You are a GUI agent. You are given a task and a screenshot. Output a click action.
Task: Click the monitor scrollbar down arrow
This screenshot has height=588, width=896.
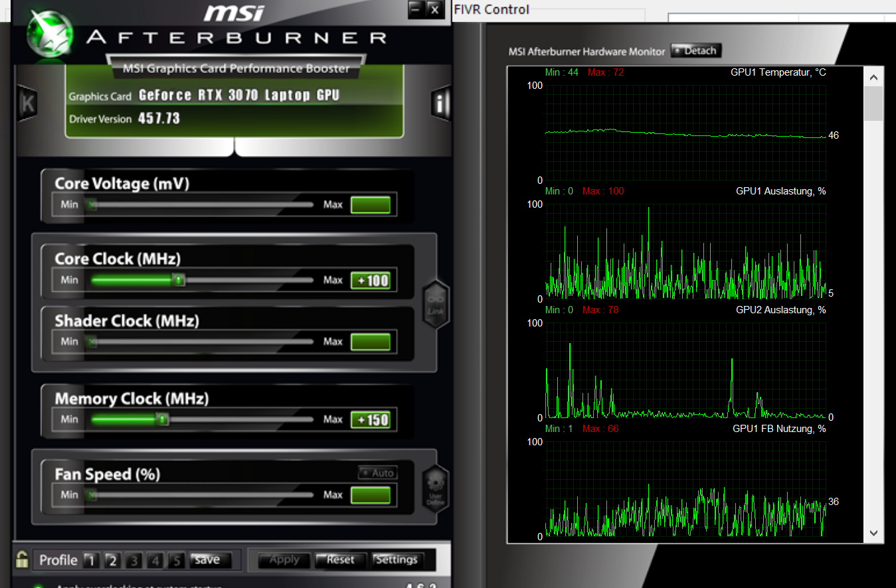click(873, 533)
